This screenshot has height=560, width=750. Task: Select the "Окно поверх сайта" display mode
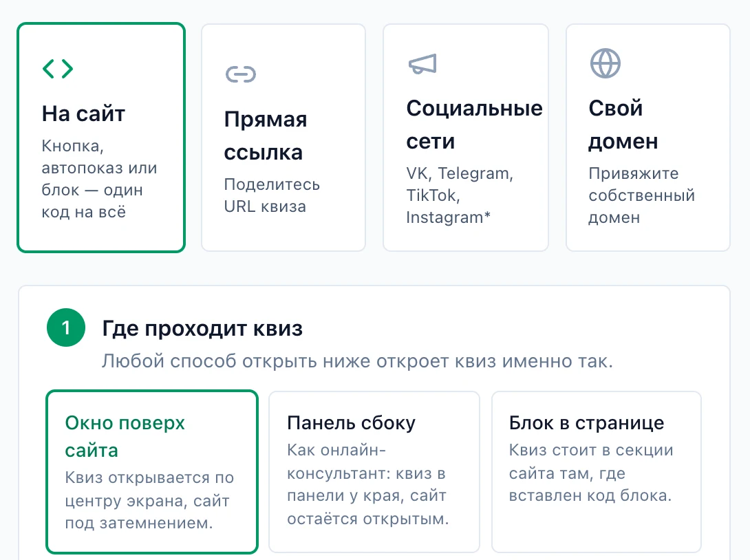coord(152,472)
